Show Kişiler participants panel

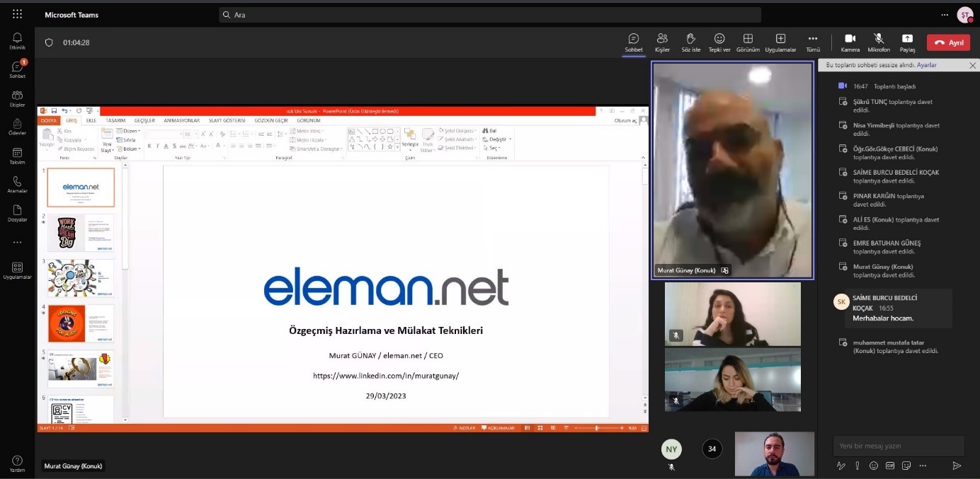[x=662, y=42]
